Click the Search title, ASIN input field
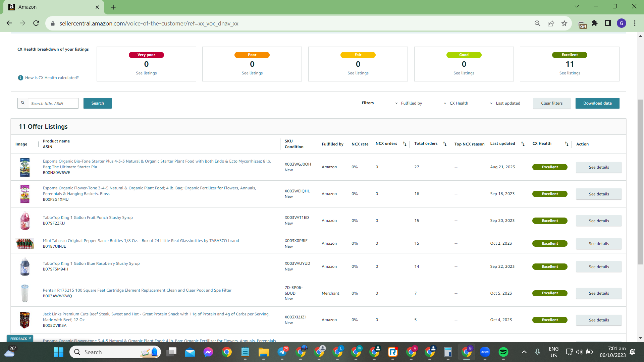Image resolution: width=644 pixels, height=362 pixels. [53, 103]
